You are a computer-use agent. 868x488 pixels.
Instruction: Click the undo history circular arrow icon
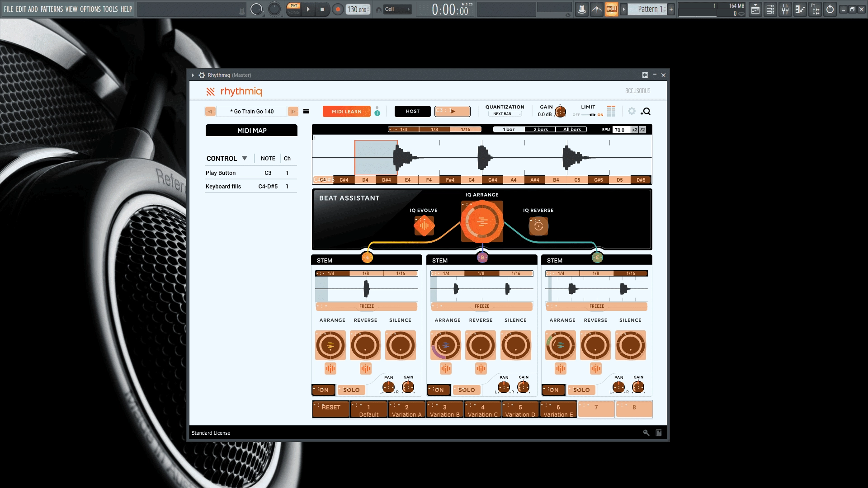click(x=830, y=9)
